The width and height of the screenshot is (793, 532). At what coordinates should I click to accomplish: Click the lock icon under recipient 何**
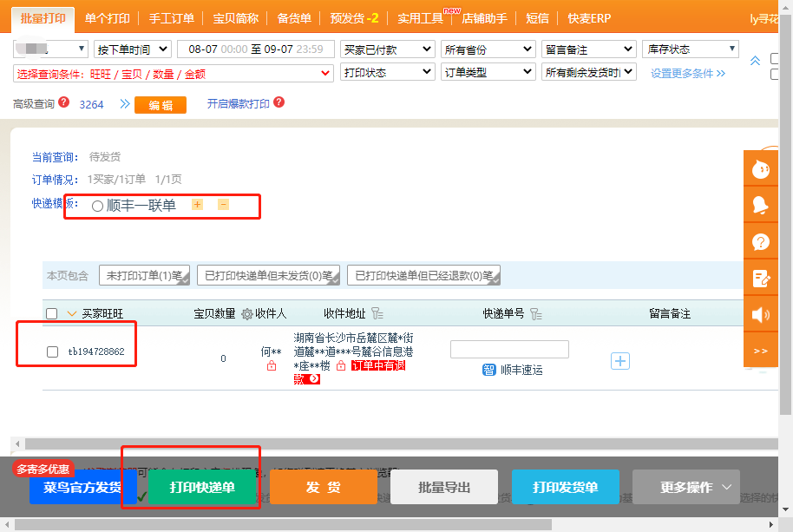272,365
